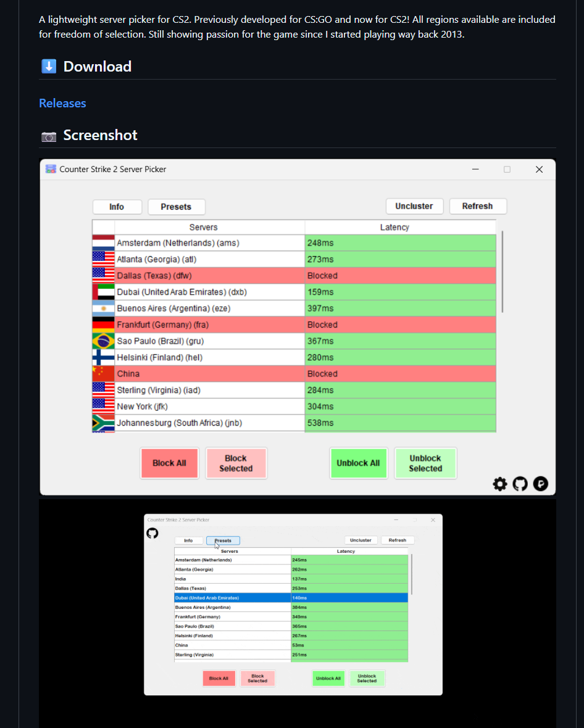Viewport: 584px width, 728px height.
Task: Click Uncluster in the small preview window
Action: (x=361, y=540)
